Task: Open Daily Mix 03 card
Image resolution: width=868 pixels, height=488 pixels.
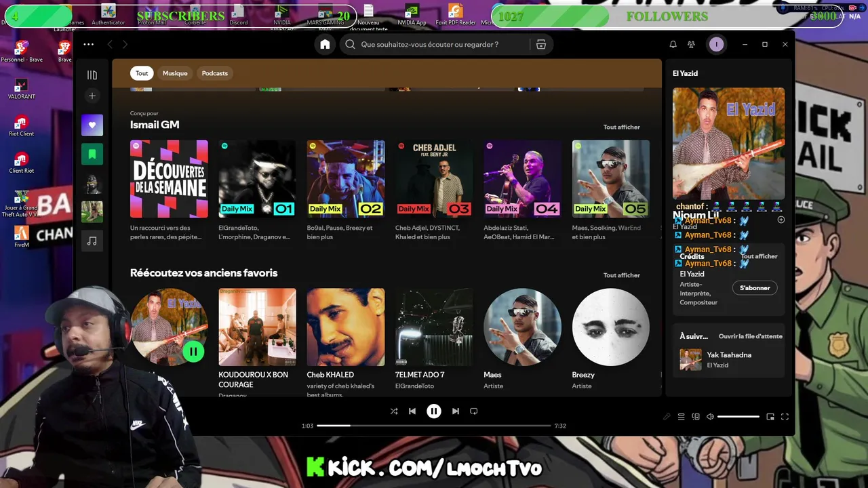Action: click(434, 191)
